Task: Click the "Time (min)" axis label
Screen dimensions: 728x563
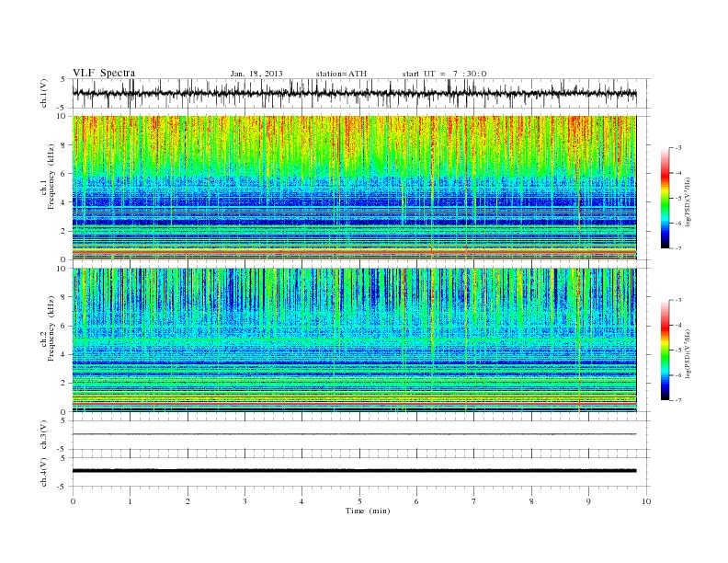Action: 368,511
